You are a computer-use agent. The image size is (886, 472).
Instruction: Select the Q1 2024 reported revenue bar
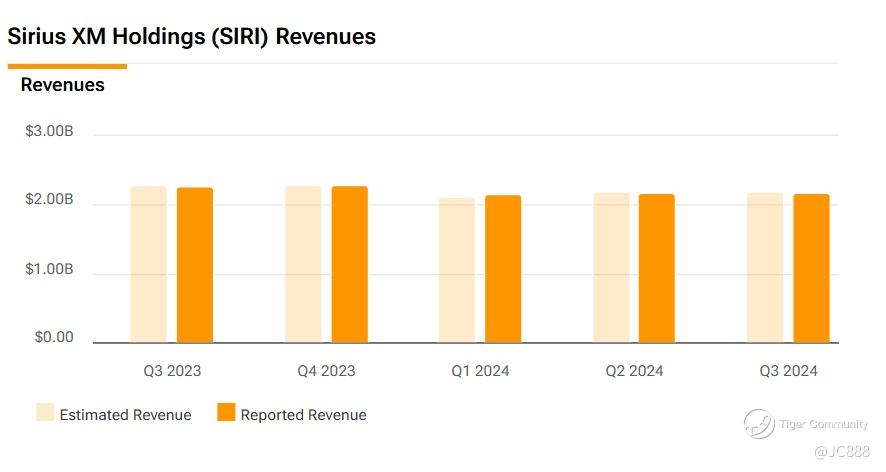pyautogui.click(x=503, y=269)
